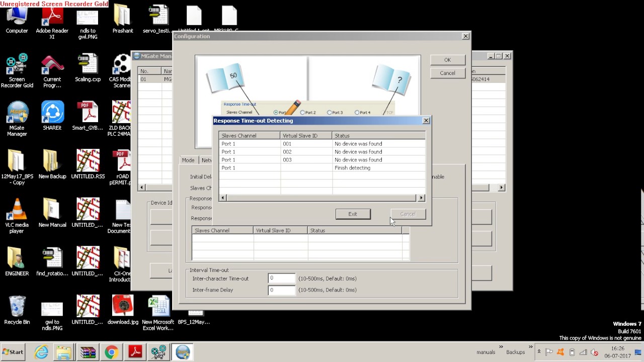This screenshot has height=362, width=644.
Task: Switch to the Mode tab in Configuration
Action: coord(188,160)
